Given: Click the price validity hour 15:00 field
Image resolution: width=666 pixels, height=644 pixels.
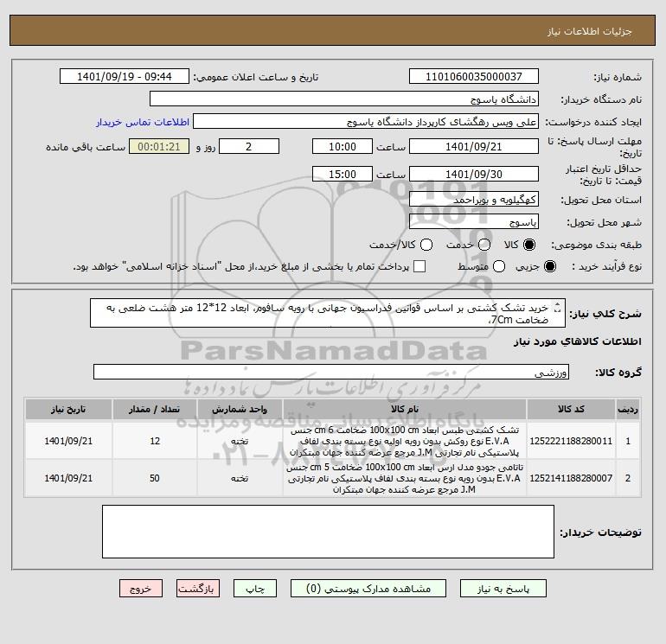Looking at the screenshot, I should click(x=343, y=174).
